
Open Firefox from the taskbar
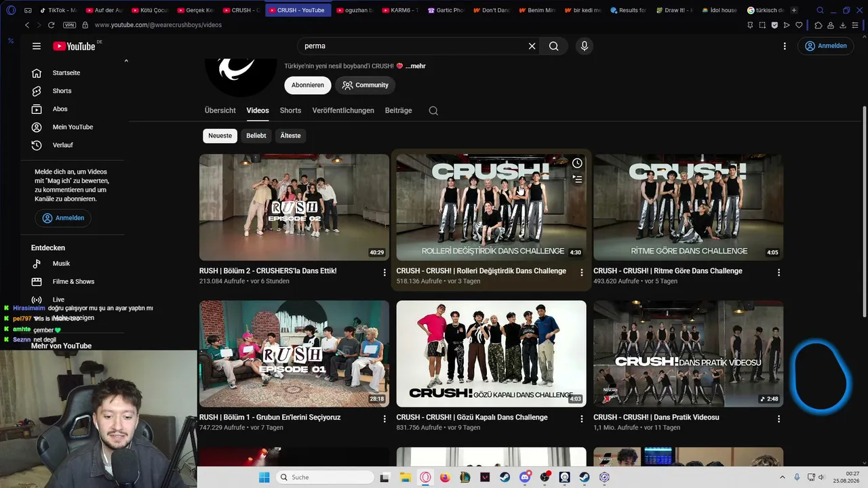point(445,477)
